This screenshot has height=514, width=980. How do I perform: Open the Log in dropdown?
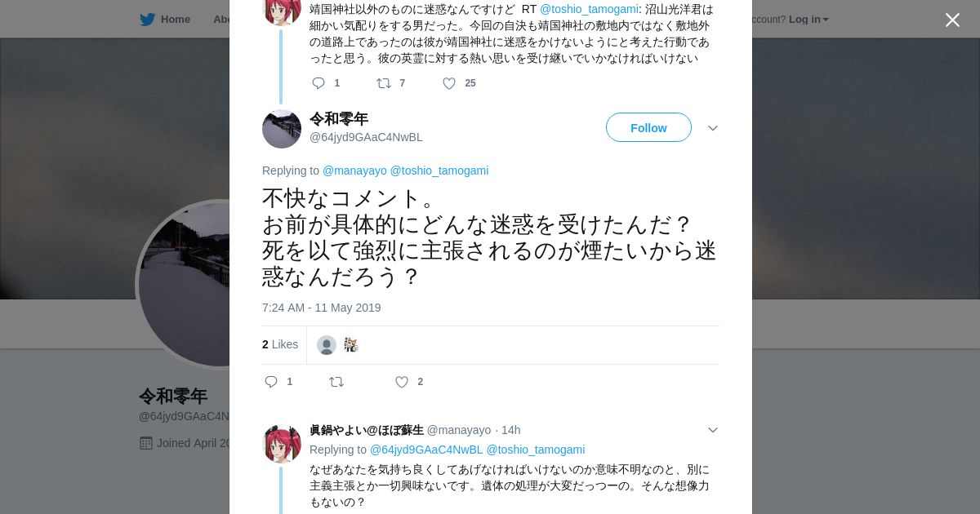click(808, 19)
